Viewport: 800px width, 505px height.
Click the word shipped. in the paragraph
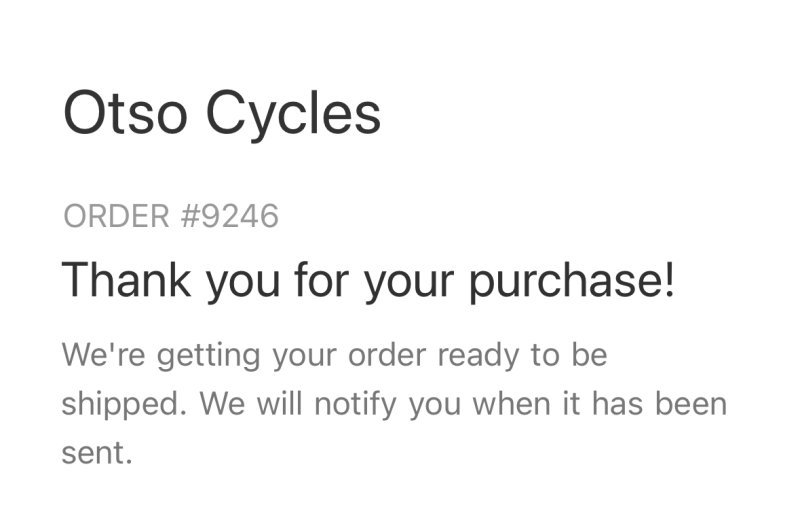[123, 405]
